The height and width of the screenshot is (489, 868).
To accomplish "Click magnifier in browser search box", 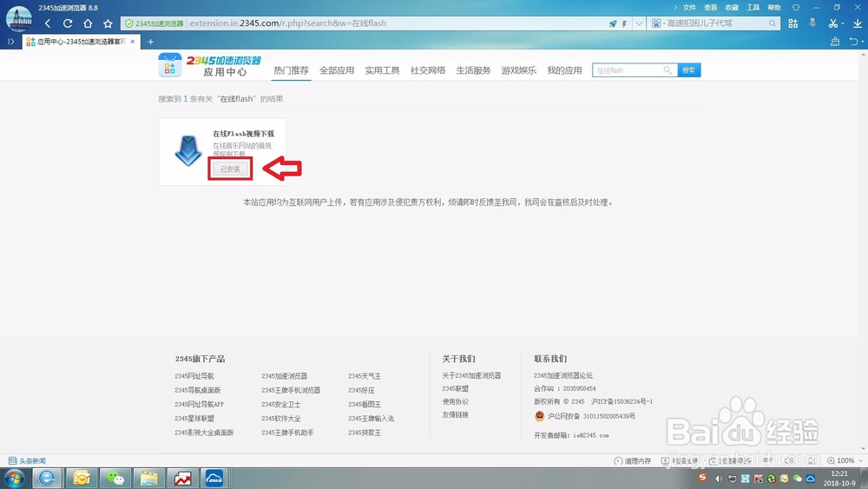I will (772, 23).
